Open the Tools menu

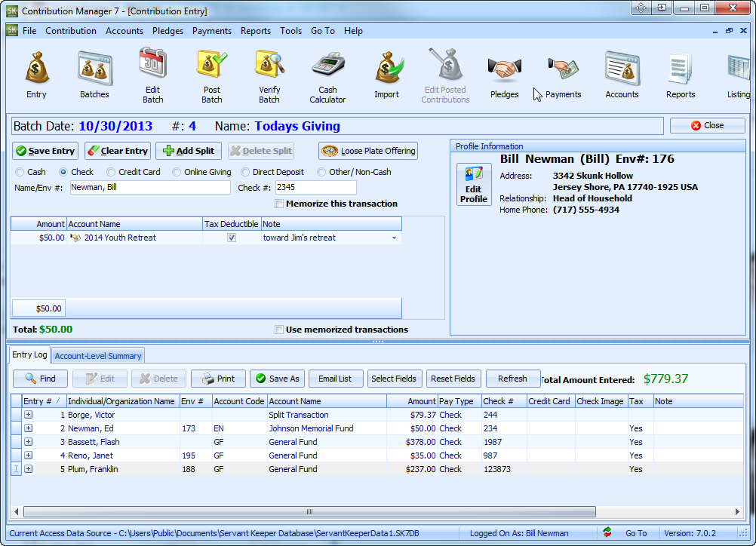pyautogui.click(x=290, y=31)
